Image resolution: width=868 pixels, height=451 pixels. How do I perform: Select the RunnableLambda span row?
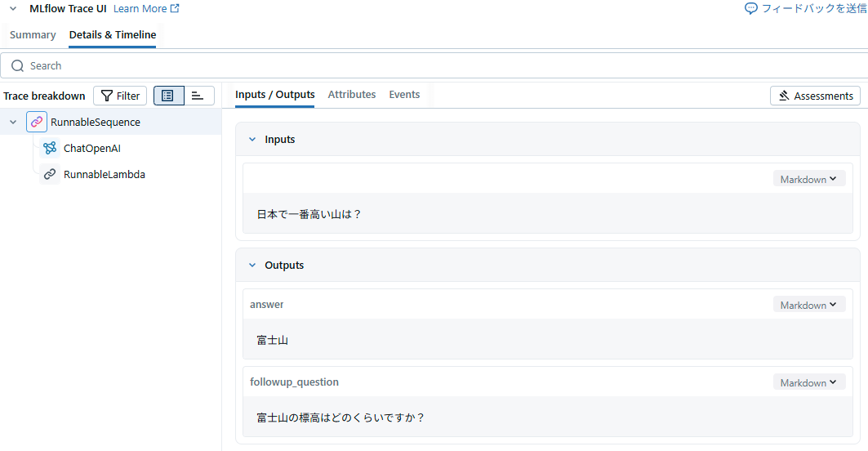(x=111, y=174)
